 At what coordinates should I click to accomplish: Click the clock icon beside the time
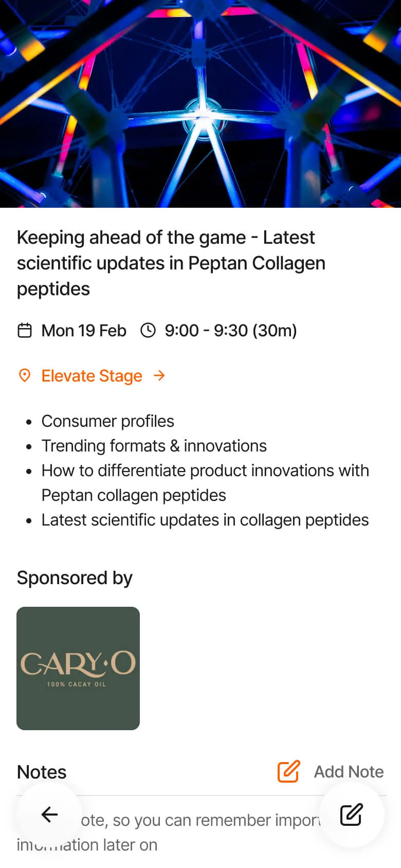pyautogui.click(x=148, y=330)
